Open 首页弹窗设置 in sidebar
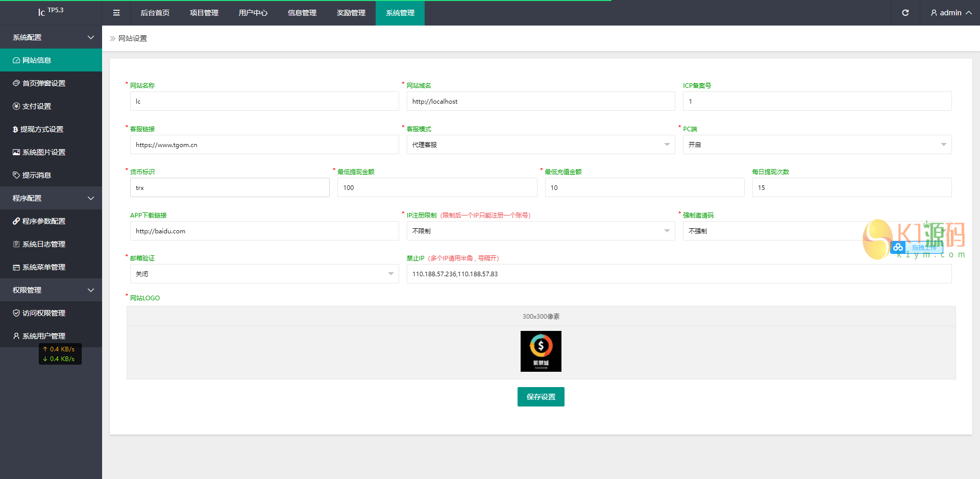The width and height of the screenshot is (980, 479). click(x=51, y=83)
